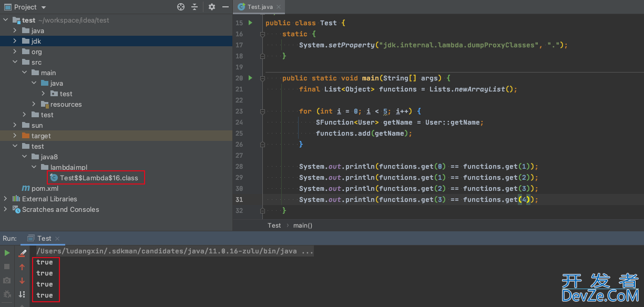Collapse the main folder chevron

[x=25, y=73]
